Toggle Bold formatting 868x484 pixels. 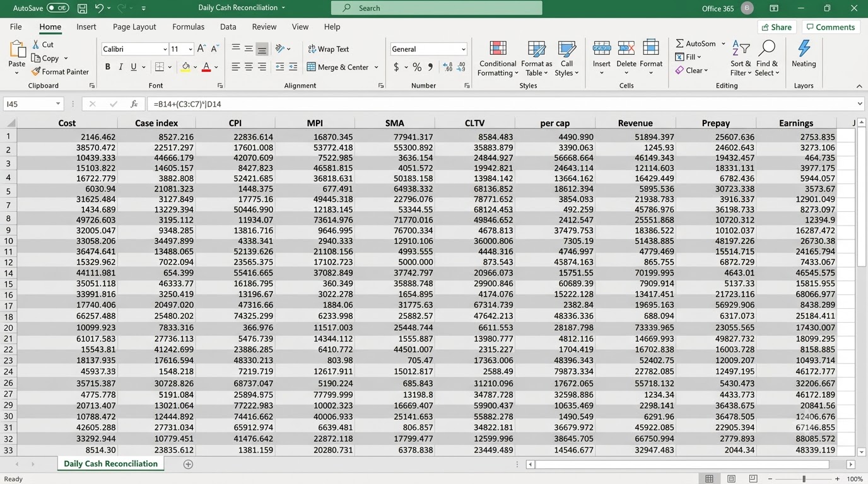click(107, 67)
